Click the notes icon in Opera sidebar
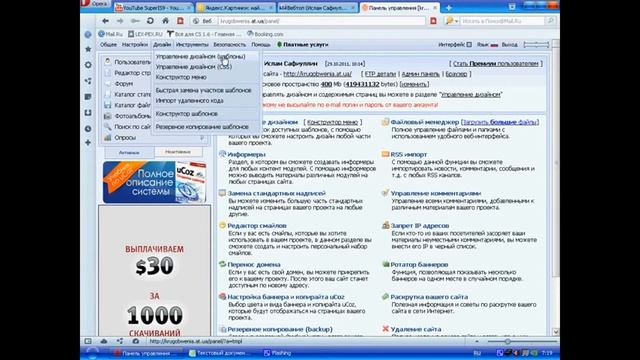 click(88, 97)
